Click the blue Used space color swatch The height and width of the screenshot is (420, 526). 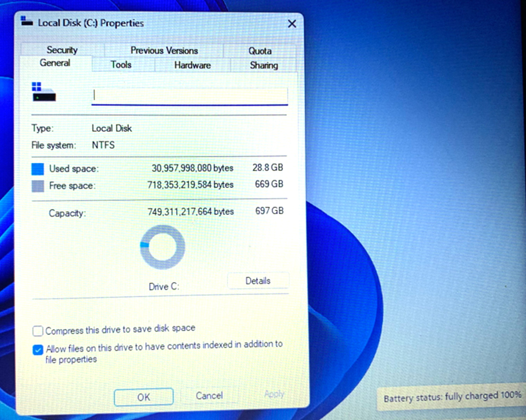pyautogui.click(x=38, y=169)
